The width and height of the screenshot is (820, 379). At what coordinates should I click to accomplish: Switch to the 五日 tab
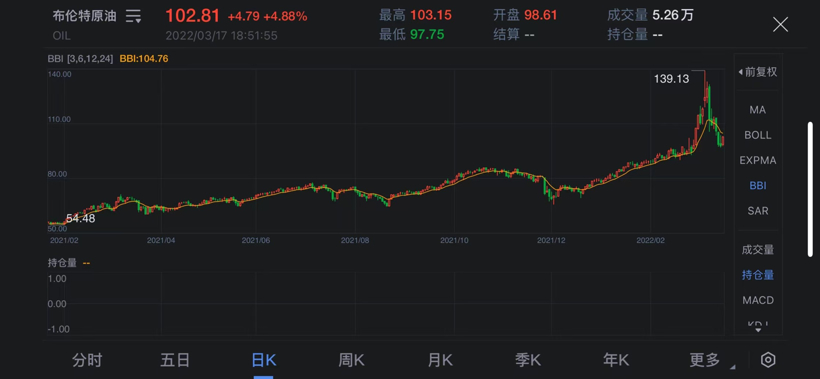coord(175,360)
